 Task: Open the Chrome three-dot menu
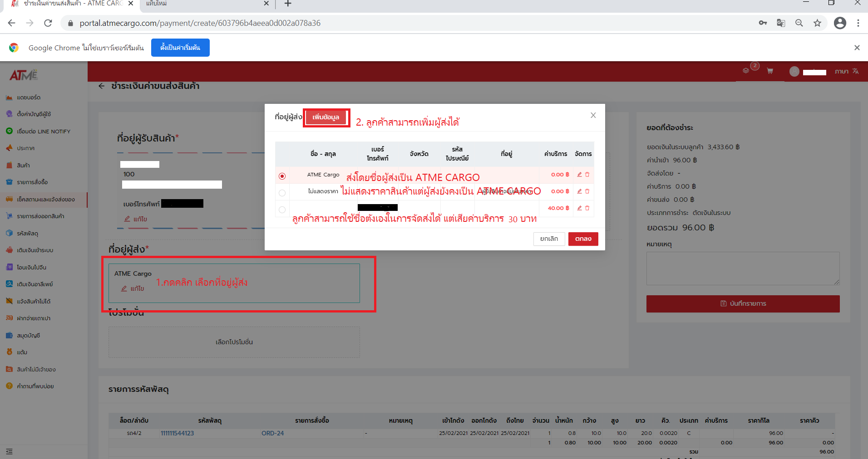tap(858, 23)
